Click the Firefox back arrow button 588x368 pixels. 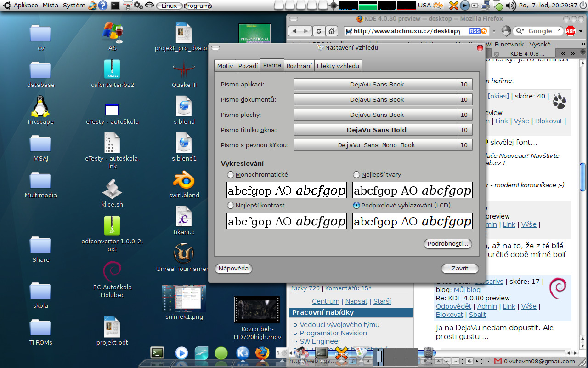pos(295,31)
